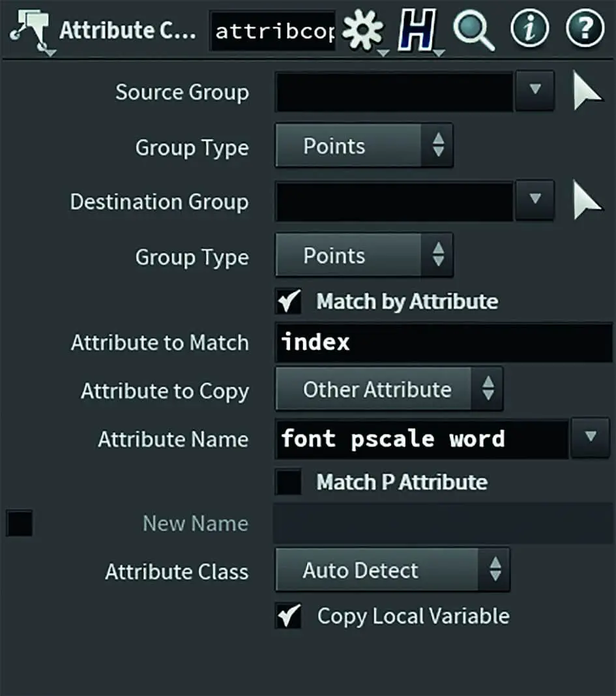Open the Attribute to Copy dropdown

point(389,390)
